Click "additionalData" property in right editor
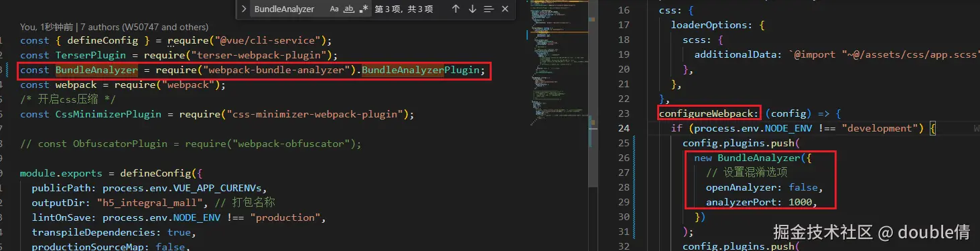Viewport: 980px width, 251px height. (x=735, y=54)
